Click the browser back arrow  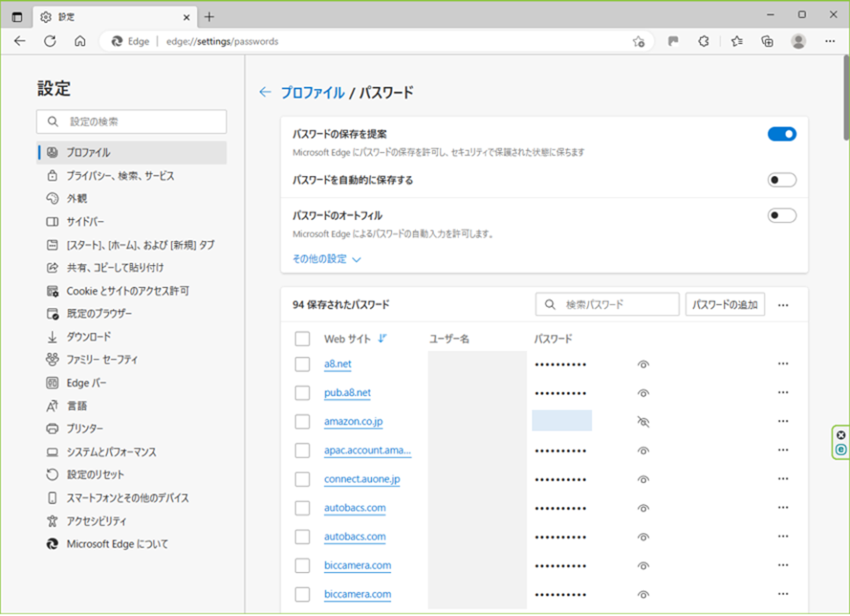point(20,42)
